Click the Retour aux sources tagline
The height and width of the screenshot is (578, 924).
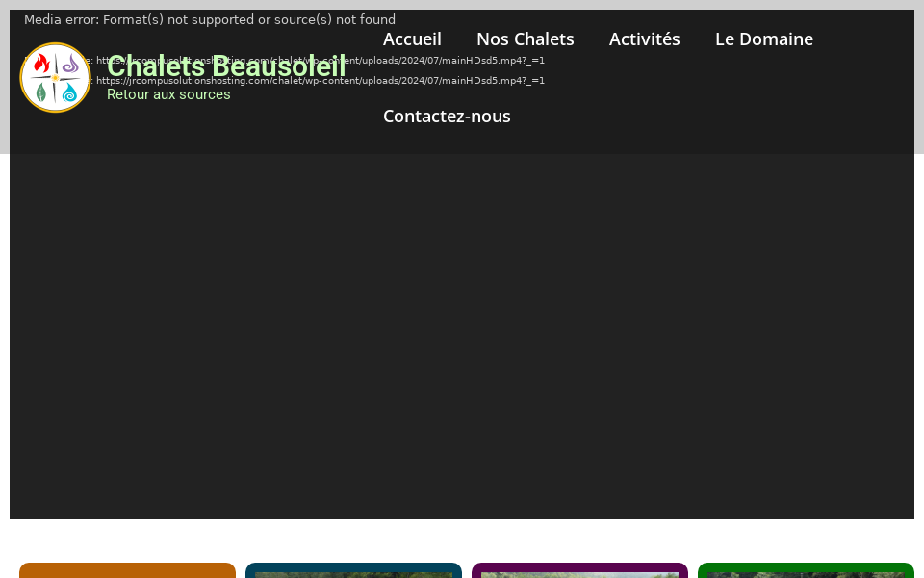168,94
